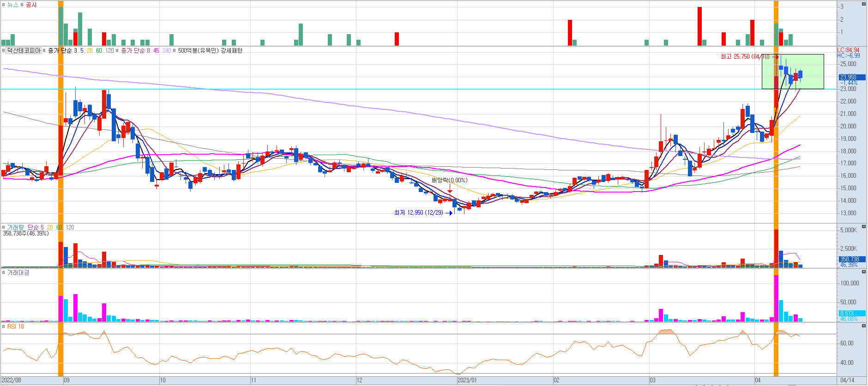The height and width of the screenshot is (386, 868).
Task: Click the 뉴스 legend label
Action: tap(13, 5)
